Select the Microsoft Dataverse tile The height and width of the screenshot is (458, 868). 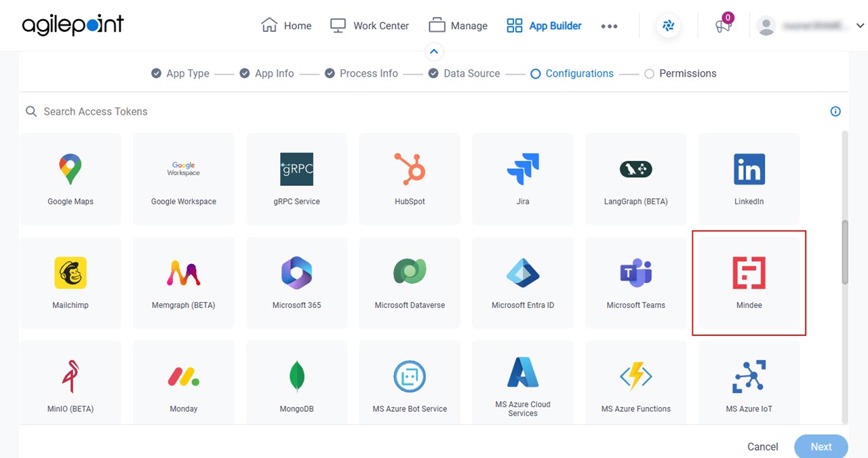pyautogui.click(x=410, y=283)
